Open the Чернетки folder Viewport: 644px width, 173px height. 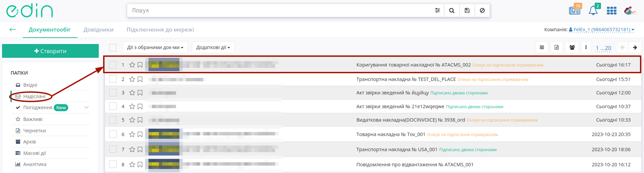tap(34, 131)
